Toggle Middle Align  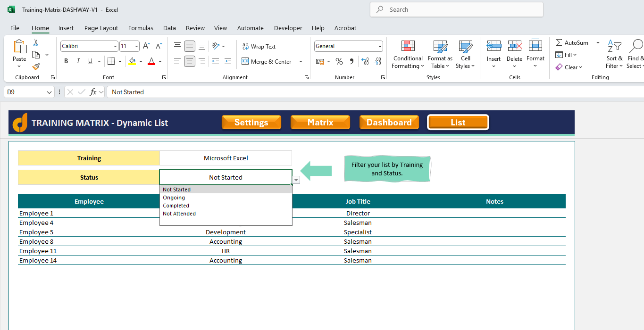tap(190, 46)
